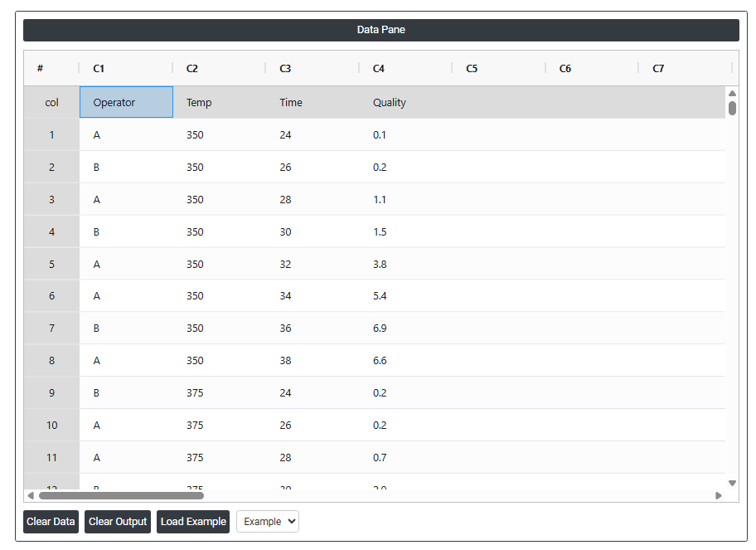Screen dimensions: 756x550
Task: Click the Operator column name cell
Action: (126, 103)
